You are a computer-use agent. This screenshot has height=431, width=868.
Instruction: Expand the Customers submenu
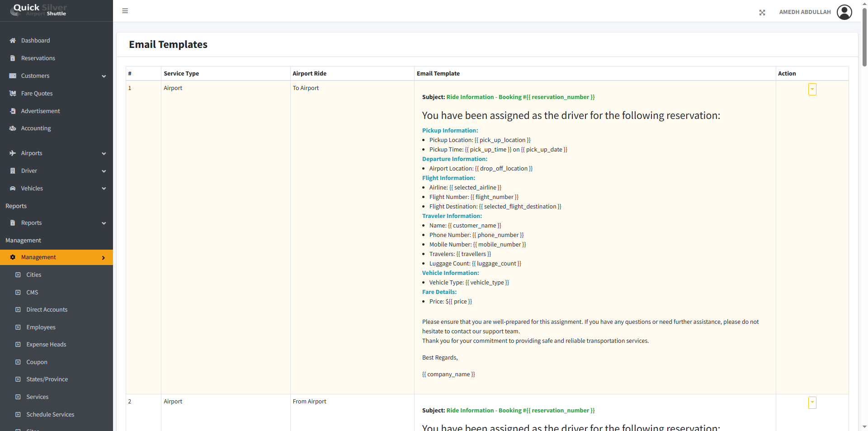click(104, 76)
